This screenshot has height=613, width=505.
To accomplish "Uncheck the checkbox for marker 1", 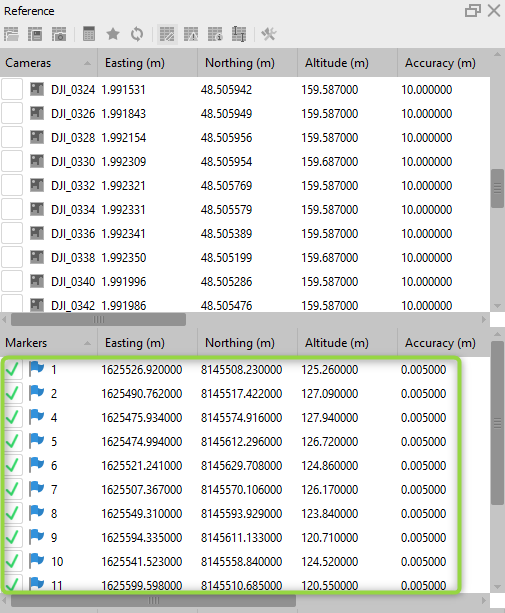I will click(x=12, y=369).
